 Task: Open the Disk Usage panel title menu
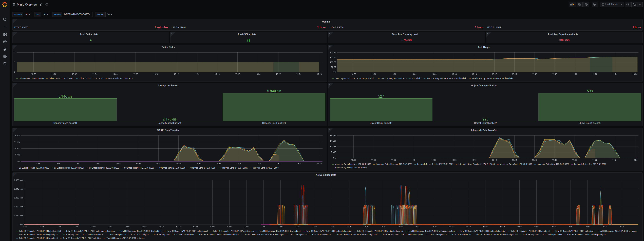tap(483, 47)
